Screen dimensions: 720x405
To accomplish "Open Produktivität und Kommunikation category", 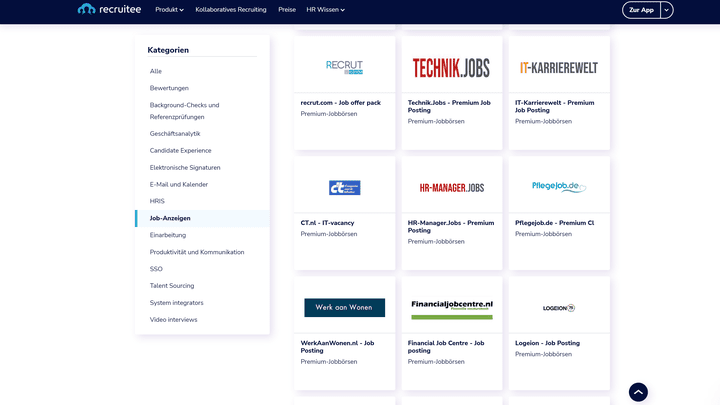I will point(197,252).
